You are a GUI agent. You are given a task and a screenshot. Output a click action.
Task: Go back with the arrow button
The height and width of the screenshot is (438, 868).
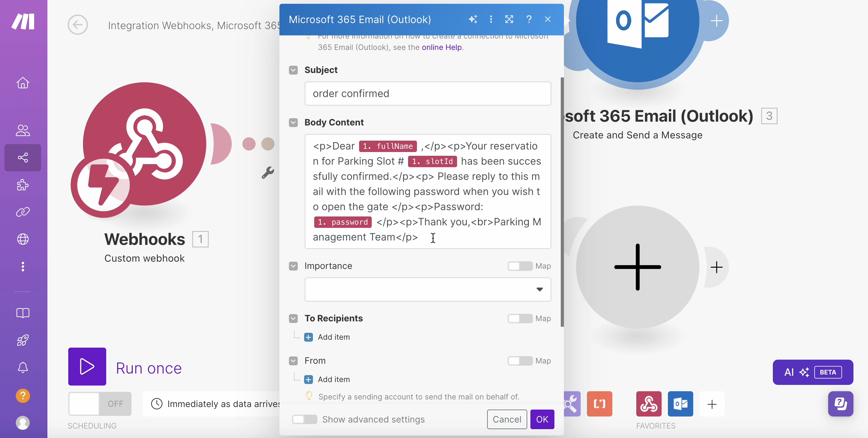coord(77,25)
